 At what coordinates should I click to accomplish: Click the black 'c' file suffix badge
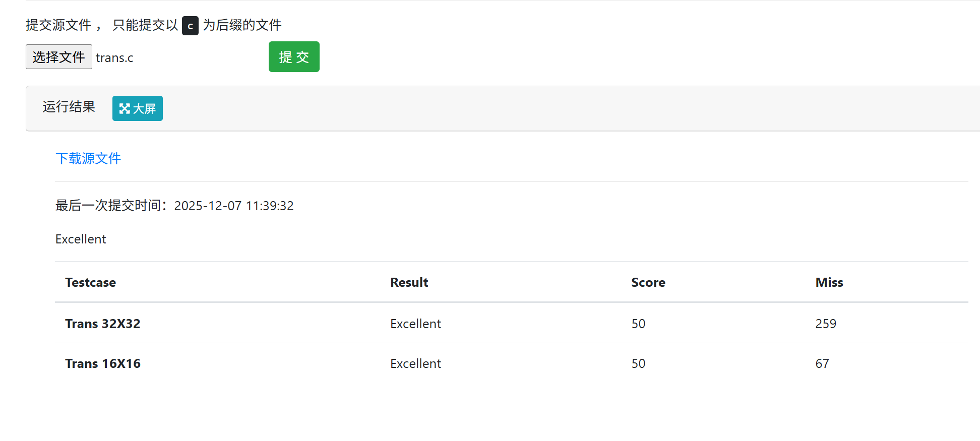point(190,26)
